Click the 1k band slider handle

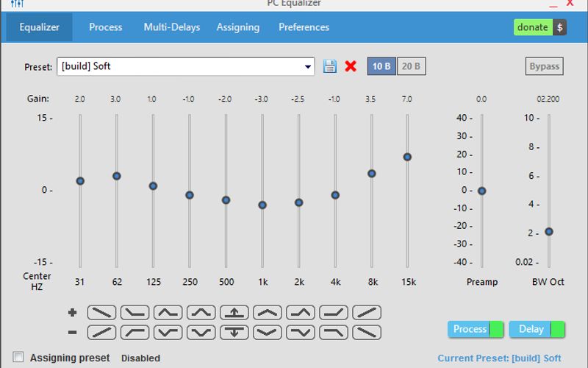point(262,205)
